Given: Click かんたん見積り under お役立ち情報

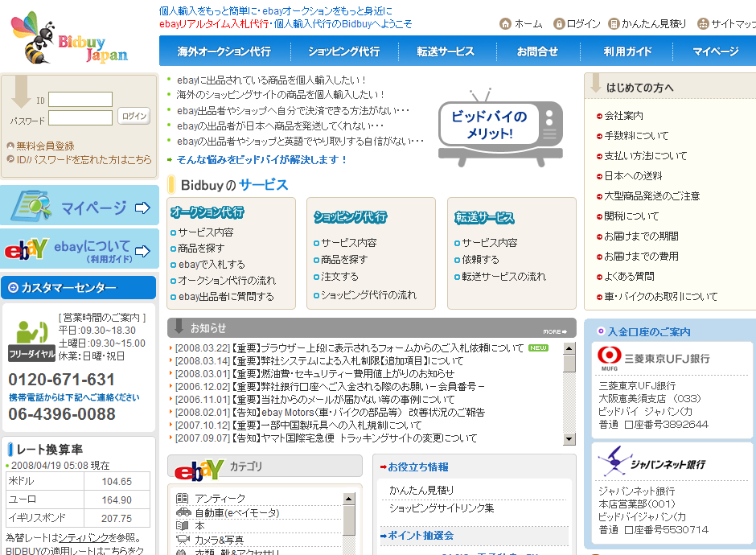Looking at the screenshot, I should point(421,491).
